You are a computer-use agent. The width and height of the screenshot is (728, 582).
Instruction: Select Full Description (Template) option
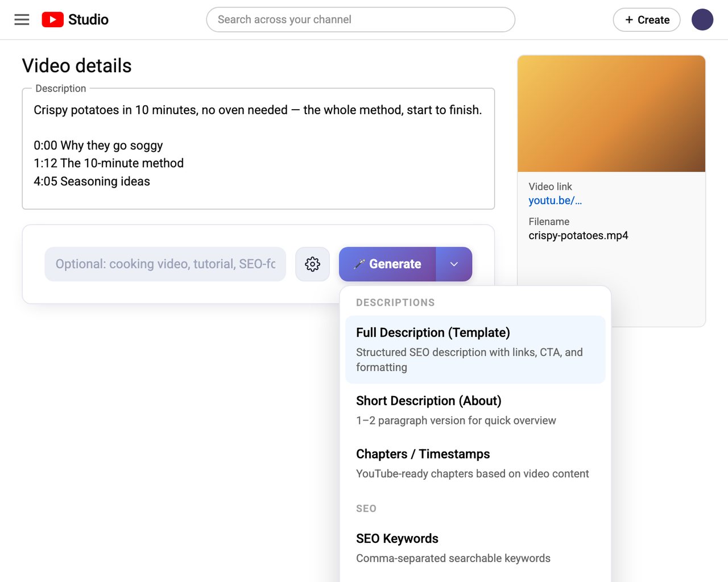(x=475, y=350)
